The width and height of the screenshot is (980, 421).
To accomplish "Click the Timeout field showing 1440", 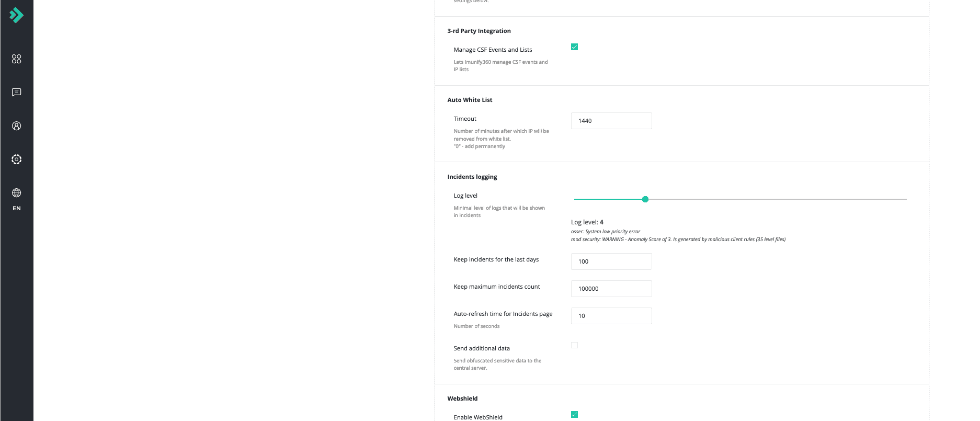I will coord(611,121).
